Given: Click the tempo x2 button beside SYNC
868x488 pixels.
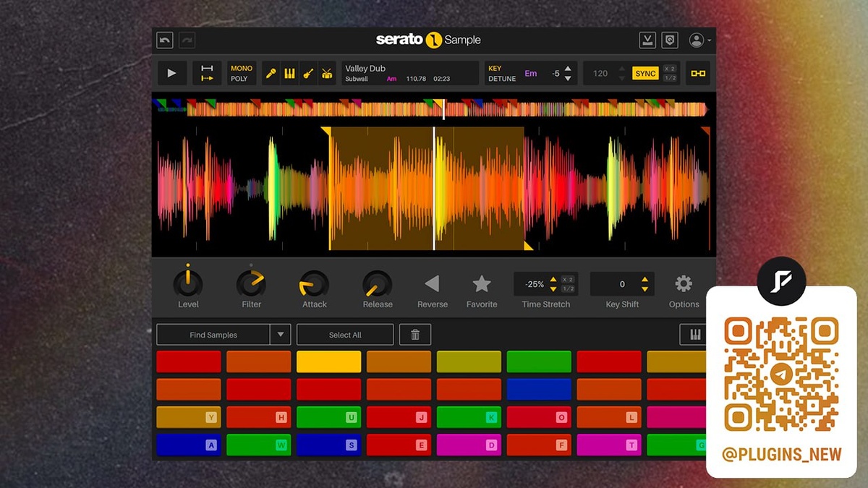Looking at the screenshot, I should coord(670,69).
